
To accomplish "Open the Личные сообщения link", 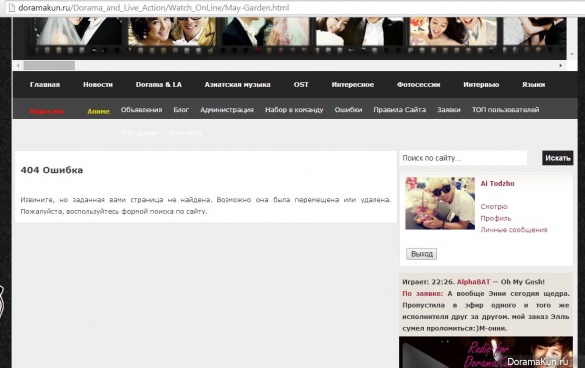I will pyautogui.click(x=514, y=230).
